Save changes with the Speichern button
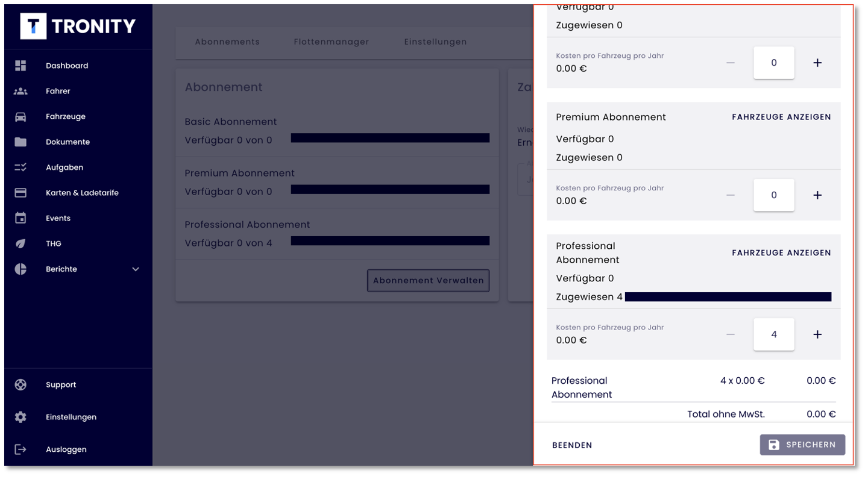Image resolution: width=868 pixels, height=482 pixels. pyautogui.click(x=802, y=445)
